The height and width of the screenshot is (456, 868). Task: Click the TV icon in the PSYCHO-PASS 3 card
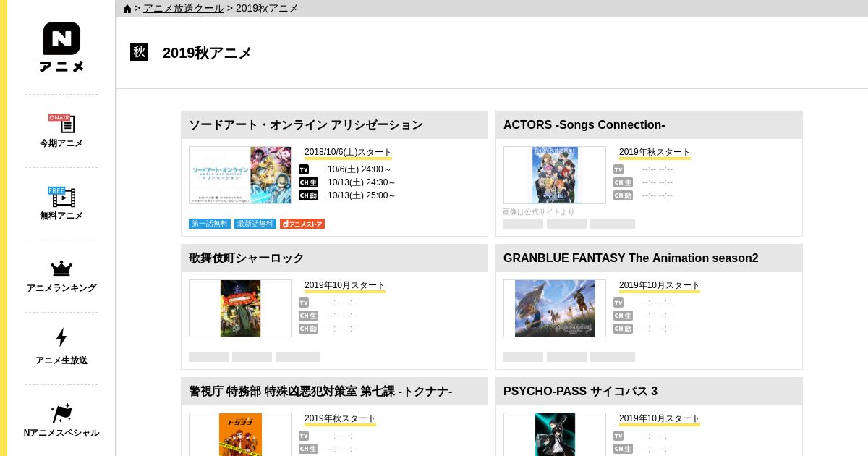click(618, 436)
